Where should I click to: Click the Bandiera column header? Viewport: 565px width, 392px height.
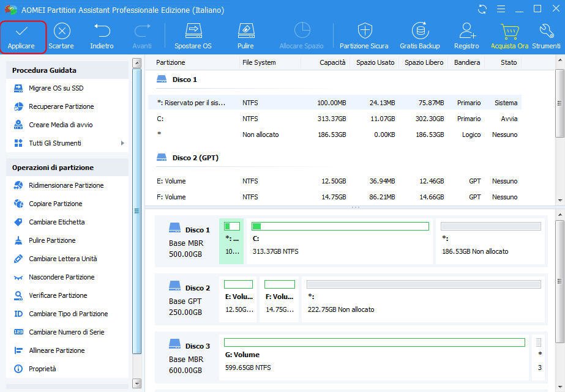point(467,62)
